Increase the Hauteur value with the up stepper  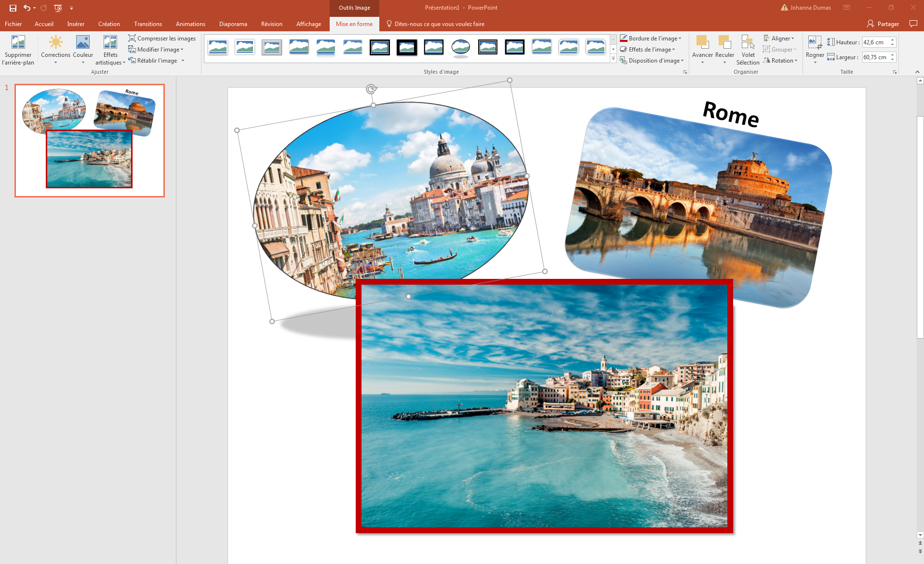pos(893,39)
